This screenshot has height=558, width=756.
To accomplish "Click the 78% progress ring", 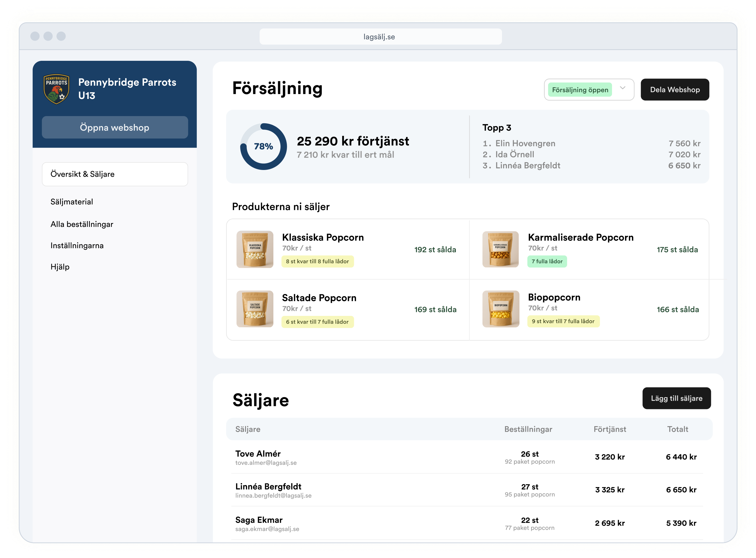I will [263, 146].
